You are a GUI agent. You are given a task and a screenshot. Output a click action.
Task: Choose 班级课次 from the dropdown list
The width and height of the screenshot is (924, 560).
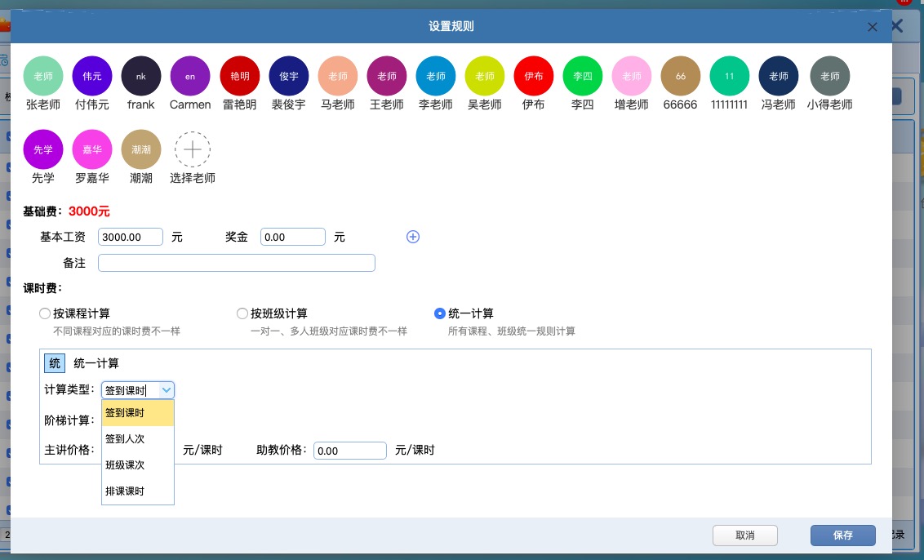[x=138, y=465]
